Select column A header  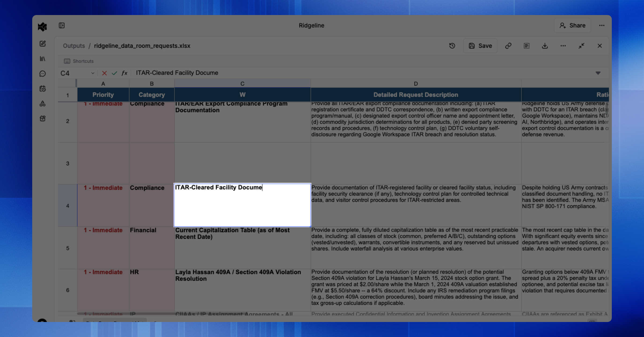pos(103,84)
